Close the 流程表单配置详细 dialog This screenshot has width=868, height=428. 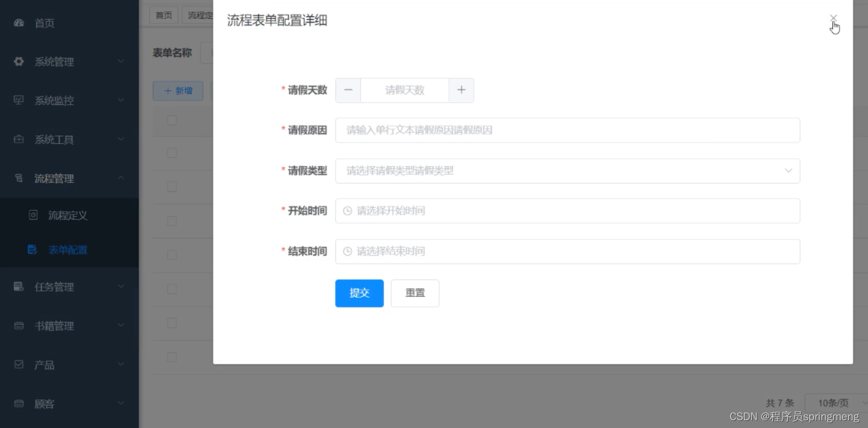pos(833,18)
